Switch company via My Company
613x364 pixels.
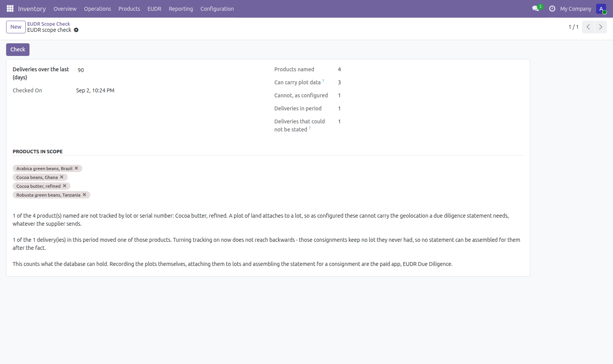(575, 8)
